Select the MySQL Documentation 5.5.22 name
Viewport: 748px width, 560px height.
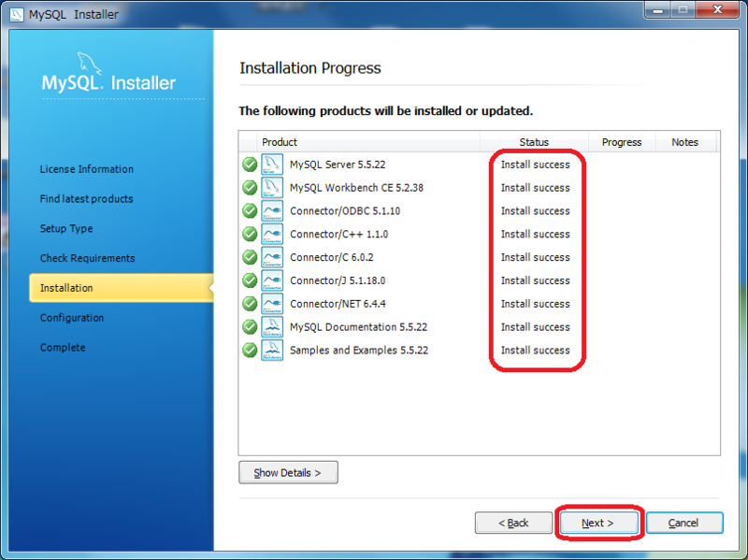point(358,327)
